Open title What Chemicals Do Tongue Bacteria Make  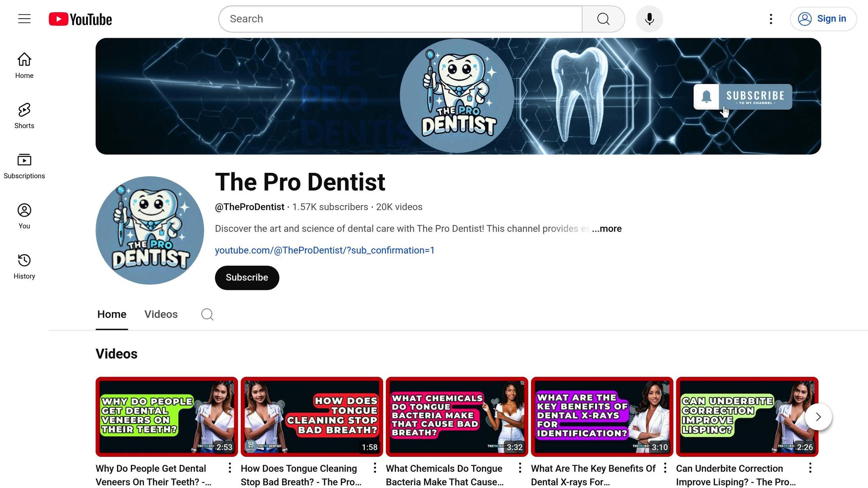click(445, 475)
